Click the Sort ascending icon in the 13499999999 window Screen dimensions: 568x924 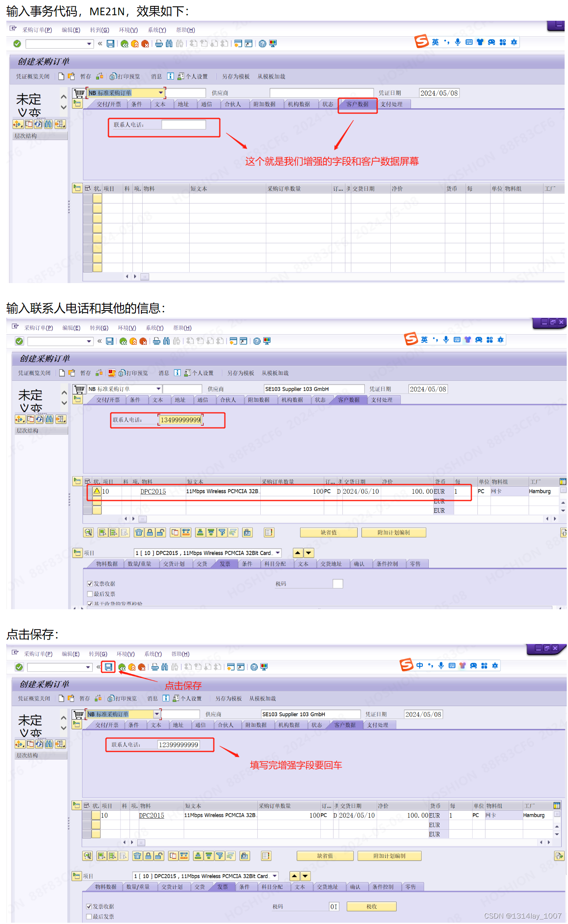coord(200,533)
